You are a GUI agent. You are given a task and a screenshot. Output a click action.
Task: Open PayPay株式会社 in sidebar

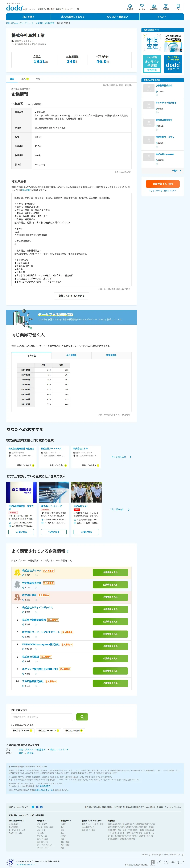[166, 103]
